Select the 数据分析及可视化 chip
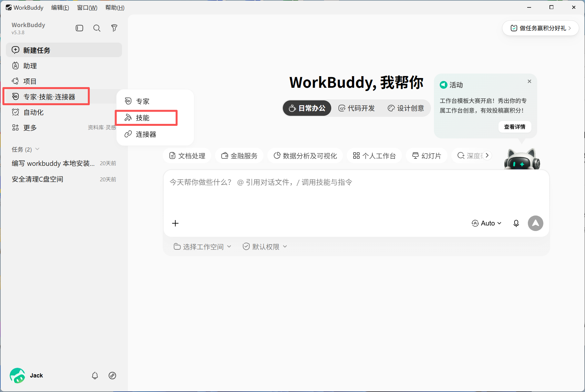Viewport: 585px width, 392px height. click(x=305, y=156)
